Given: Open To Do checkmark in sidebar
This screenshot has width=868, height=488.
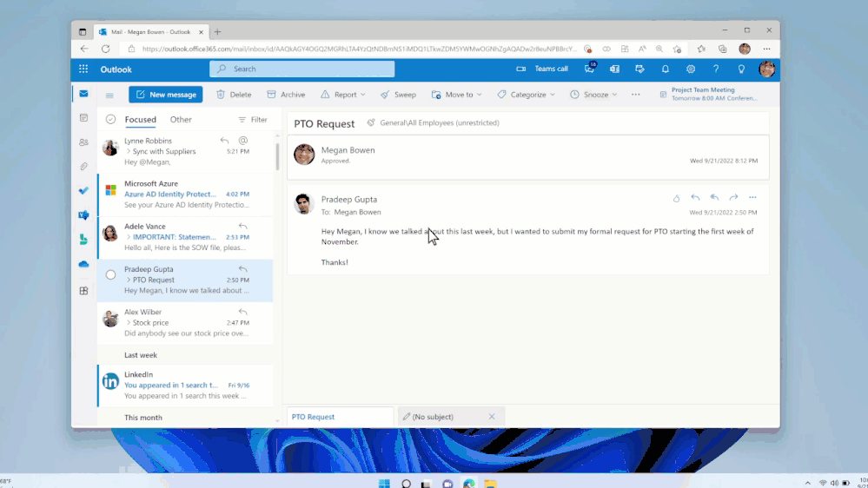Looking at the screenshot, I should 83,190.
